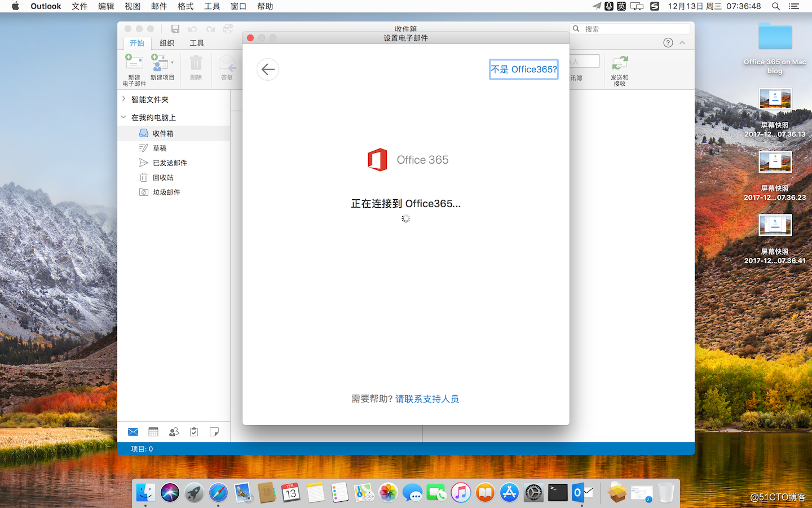Open the Outlook application menu
812x508 pixels.
(x=46, y=6)
